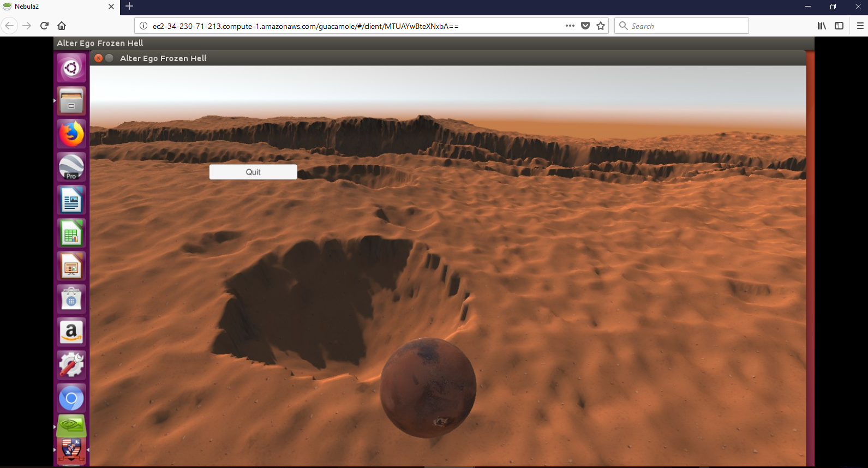Open the Amazon launcher in the dock

tap(71, 332)
